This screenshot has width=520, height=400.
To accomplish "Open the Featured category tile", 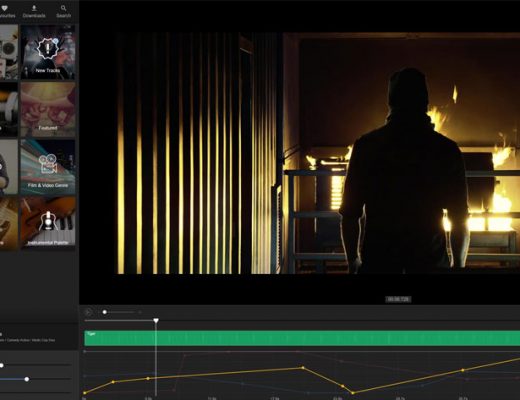I will [48, 110].
